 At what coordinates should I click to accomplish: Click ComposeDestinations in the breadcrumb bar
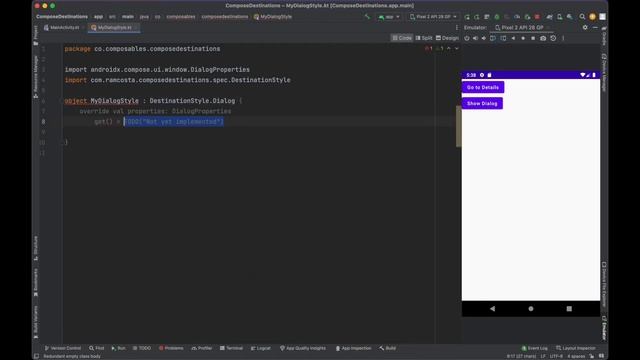pos(62,17)
